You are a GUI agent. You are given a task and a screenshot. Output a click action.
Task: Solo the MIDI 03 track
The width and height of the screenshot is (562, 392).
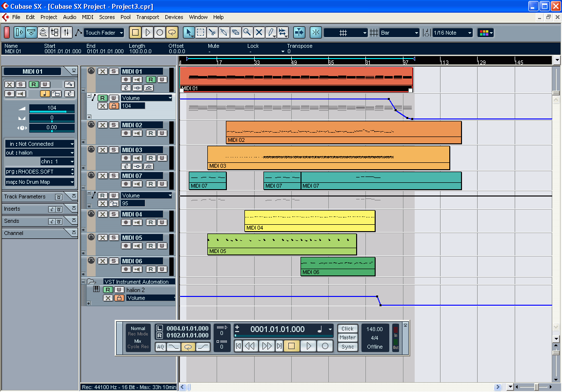(114, 150)
